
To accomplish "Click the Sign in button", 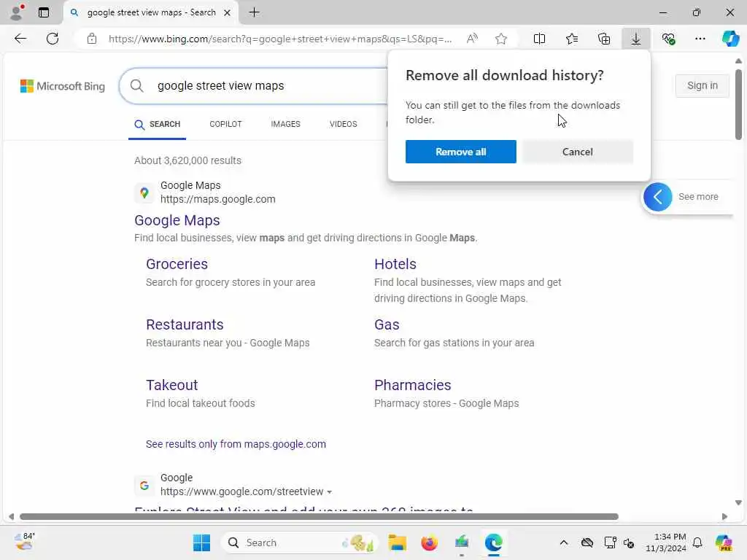I will (703, 86).
